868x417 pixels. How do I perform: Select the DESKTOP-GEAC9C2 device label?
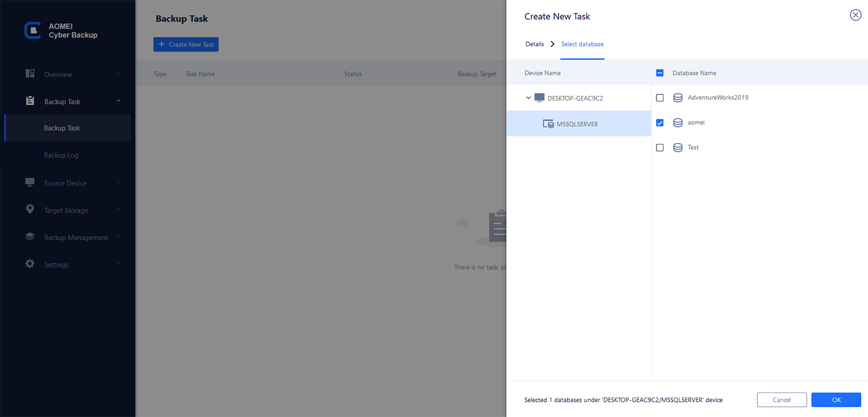575,98
